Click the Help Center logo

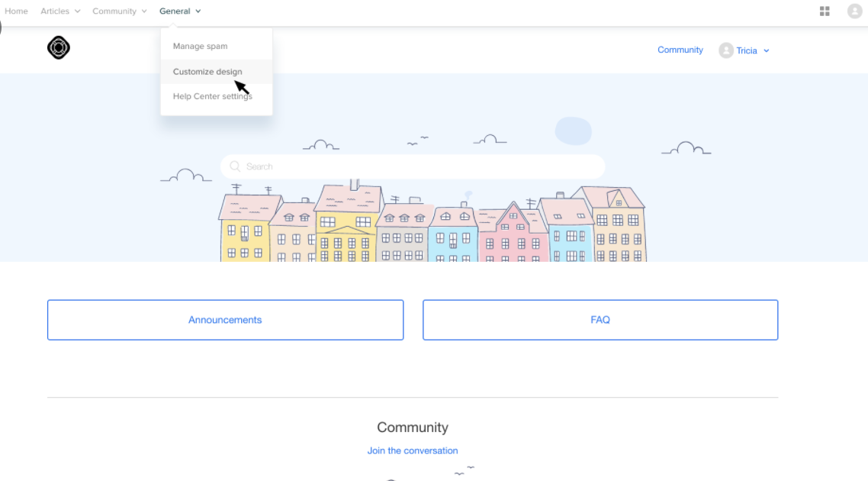(59, 48)
